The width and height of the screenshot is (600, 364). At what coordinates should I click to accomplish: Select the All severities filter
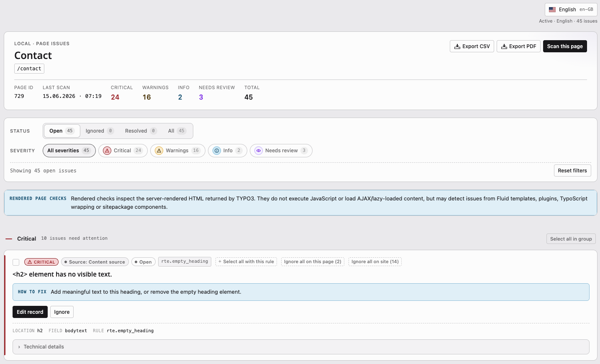click(x=69, y=151)
